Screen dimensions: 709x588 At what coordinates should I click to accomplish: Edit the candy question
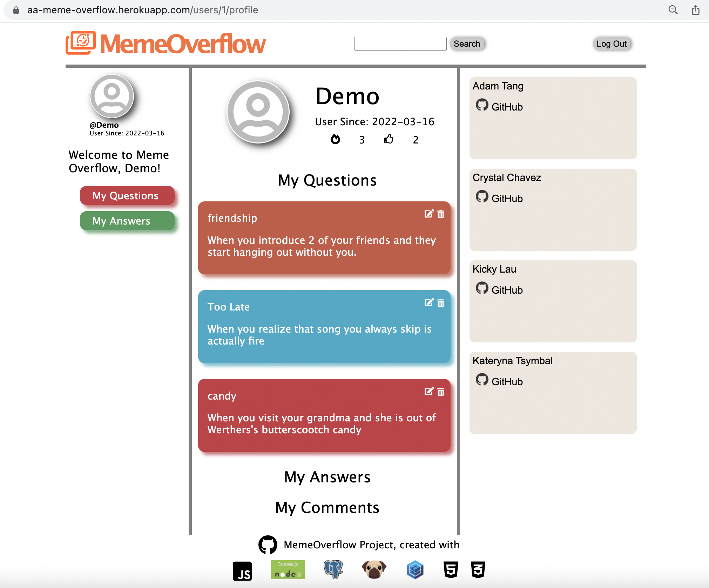[428, 391]
